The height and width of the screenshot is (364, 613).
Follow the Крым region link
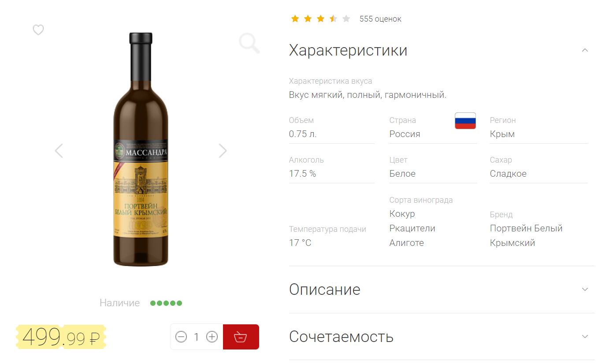pyautogui.click(x=502, y=134)
